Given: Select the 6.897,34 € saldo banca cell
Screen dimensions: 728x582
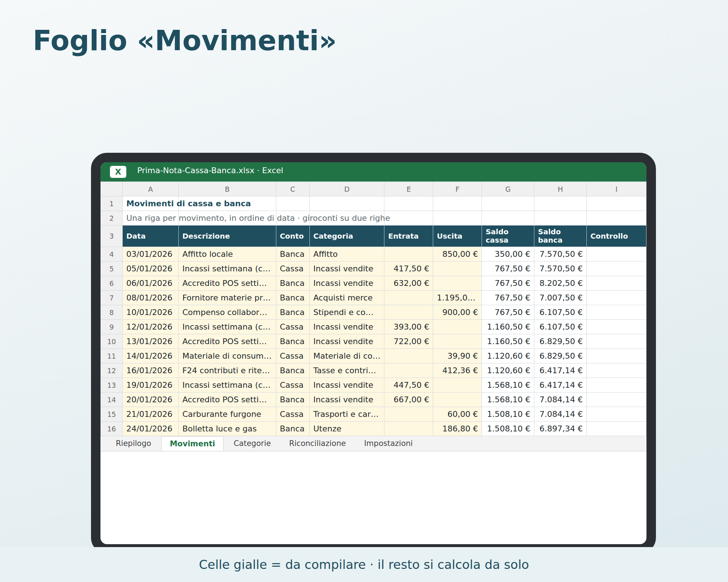Looking at the screenshot, I should pyautogui.click(x=560, y=429).
